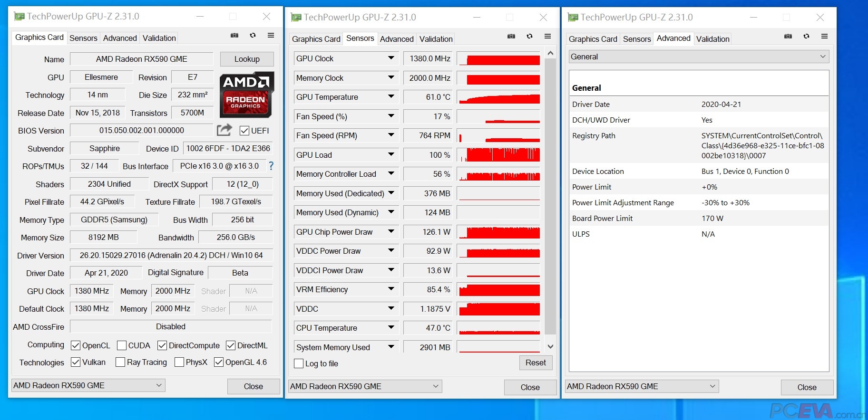This screenshot has height=420, width=868.
Task: Open System Memory Used sensor dropdown
Action: [391, 347]
